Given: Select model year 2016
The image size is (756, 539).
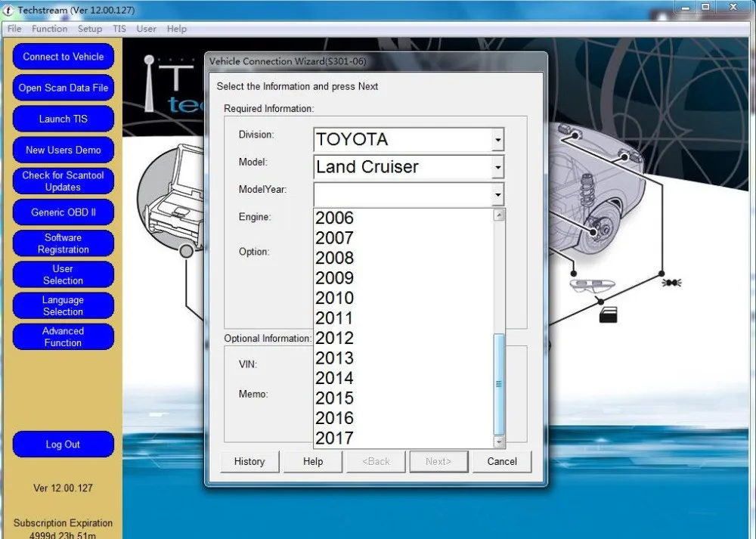Looking at the screenshot, I should [404, 418].
